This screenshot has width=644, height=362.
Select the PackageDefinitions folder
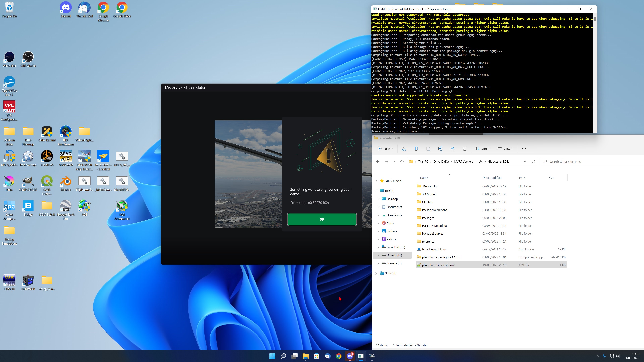tap(434, 210)
